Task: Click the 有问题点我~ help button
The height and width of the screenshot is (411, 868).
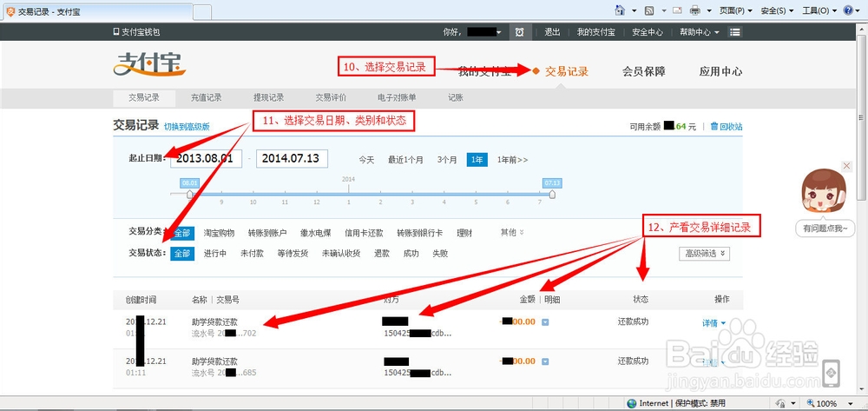Action: coord(825,229)
